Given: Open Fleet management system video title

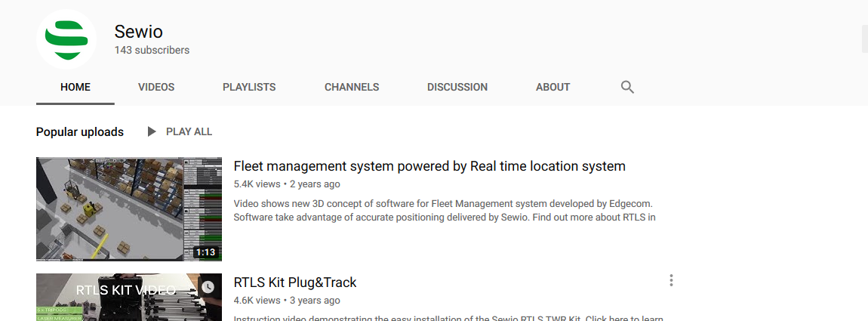Looking at the screenshot, I should point(429,166).
